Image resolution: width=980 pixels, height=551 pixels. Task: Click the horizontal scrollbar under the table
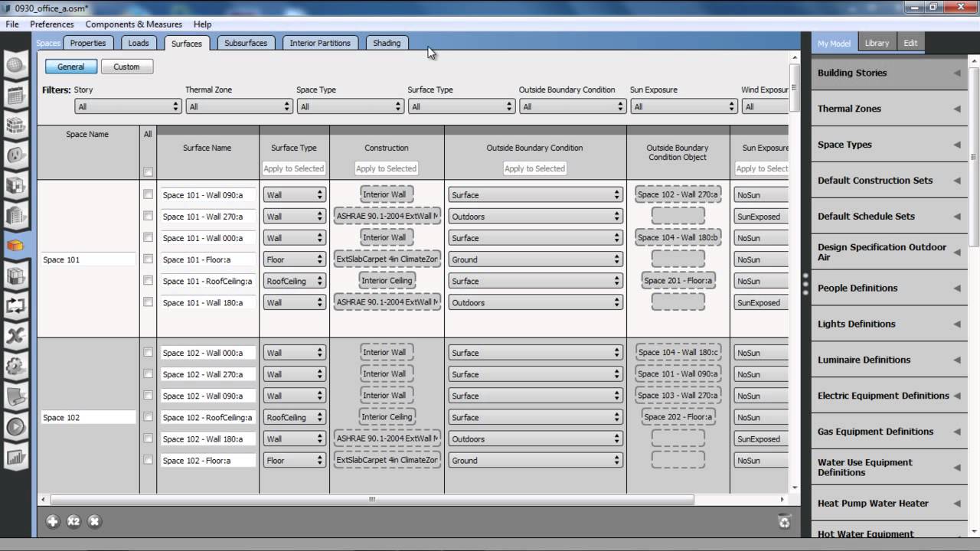(x=372, y=500)
